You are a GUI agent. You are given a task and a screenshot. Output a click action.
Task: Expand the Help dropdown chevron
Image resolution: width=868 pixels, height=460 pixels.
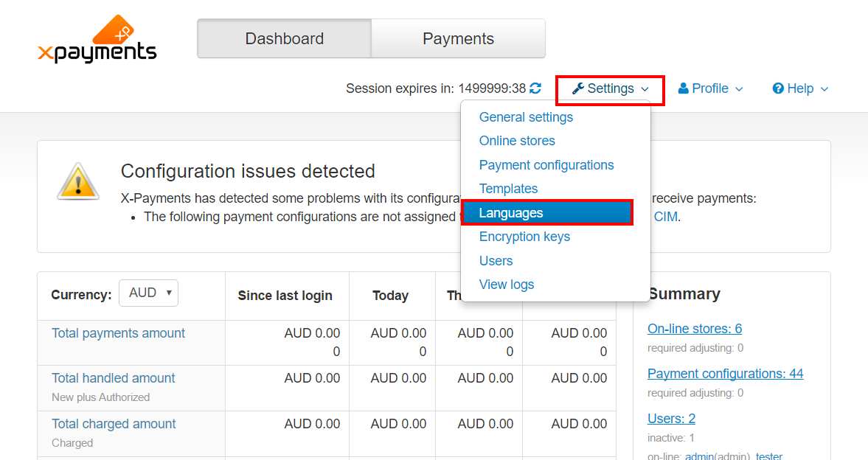(x=824, y=89)
